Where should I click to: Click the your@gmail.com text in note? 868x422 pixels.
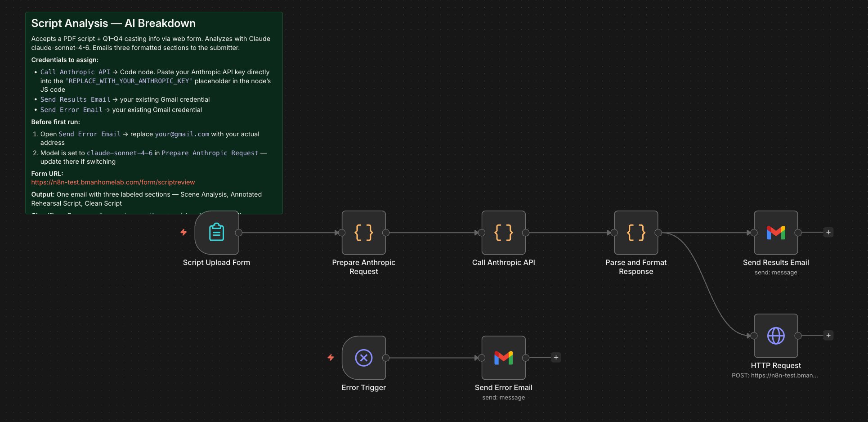click(x=182, y=134)
